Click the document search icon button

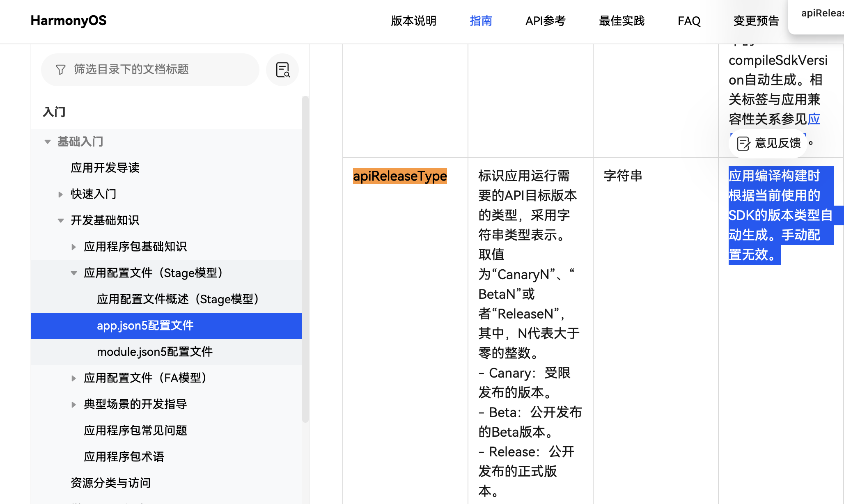point(282,70)
